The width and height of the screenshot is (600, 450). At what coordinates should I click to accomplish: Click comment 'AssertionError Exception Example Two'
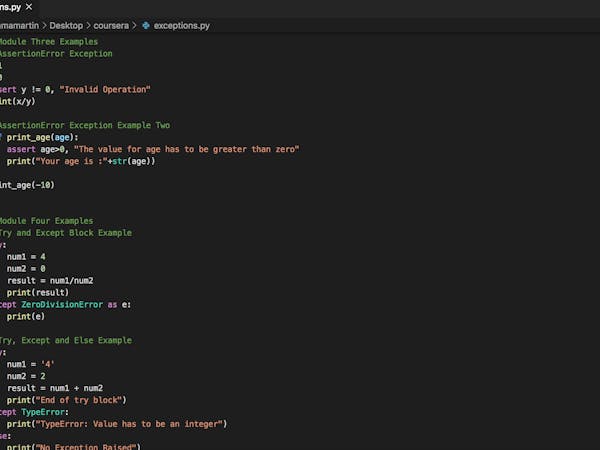coord(85,125)
